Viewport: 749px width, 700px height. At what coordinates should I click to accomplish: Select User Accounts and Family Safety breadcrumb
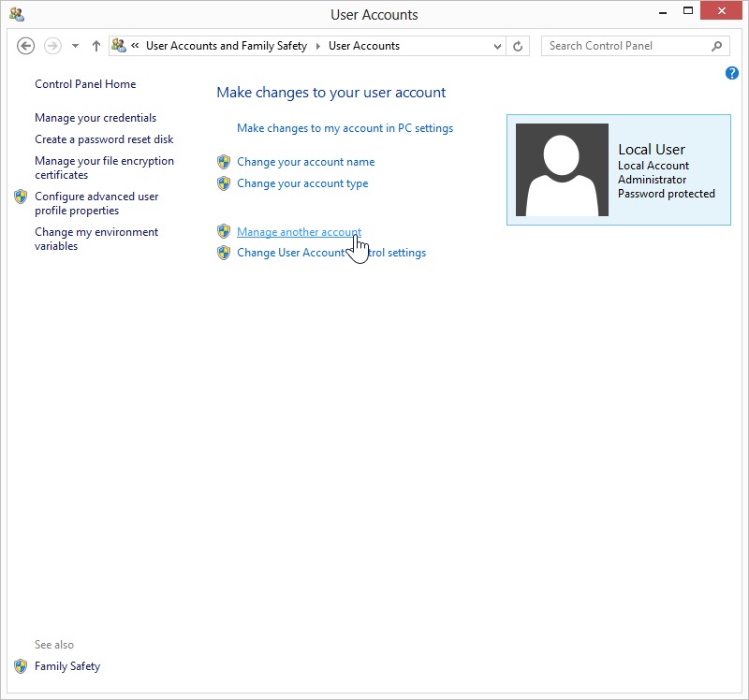point(226,46)
